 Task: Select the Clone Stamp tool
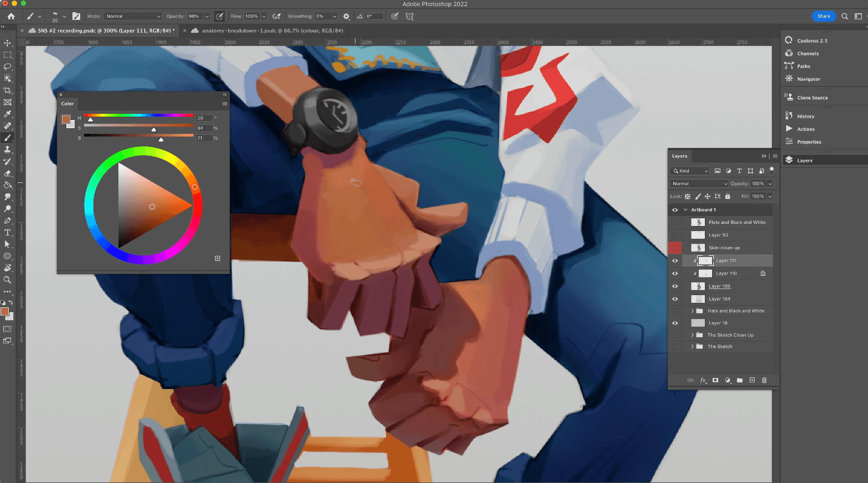[8, 149]
